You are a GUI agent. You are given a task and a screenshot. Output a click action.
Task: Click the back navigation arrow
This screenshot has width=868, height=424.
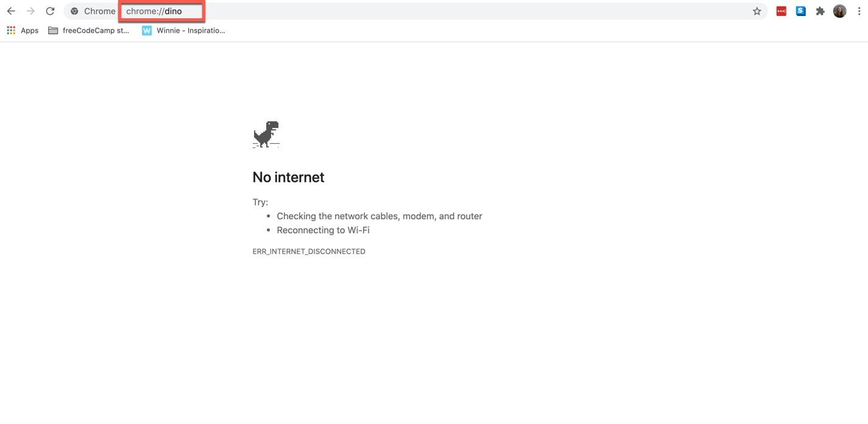point(11,11)
